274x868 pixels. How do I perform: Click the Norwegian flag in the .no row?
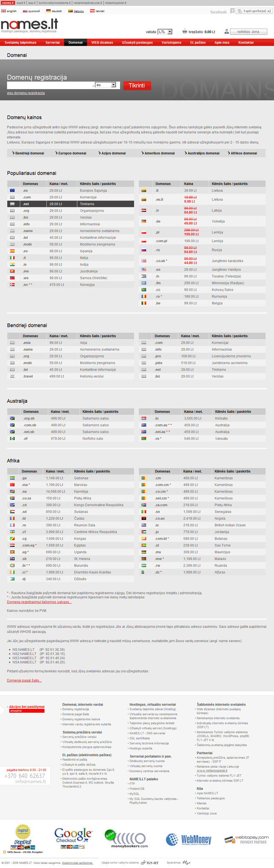12,285
